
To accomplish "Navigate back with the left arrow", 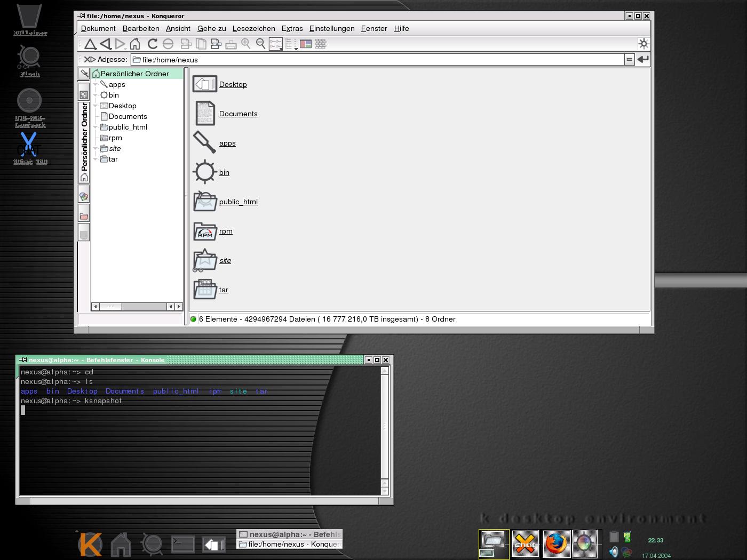I will pos(105,44).
